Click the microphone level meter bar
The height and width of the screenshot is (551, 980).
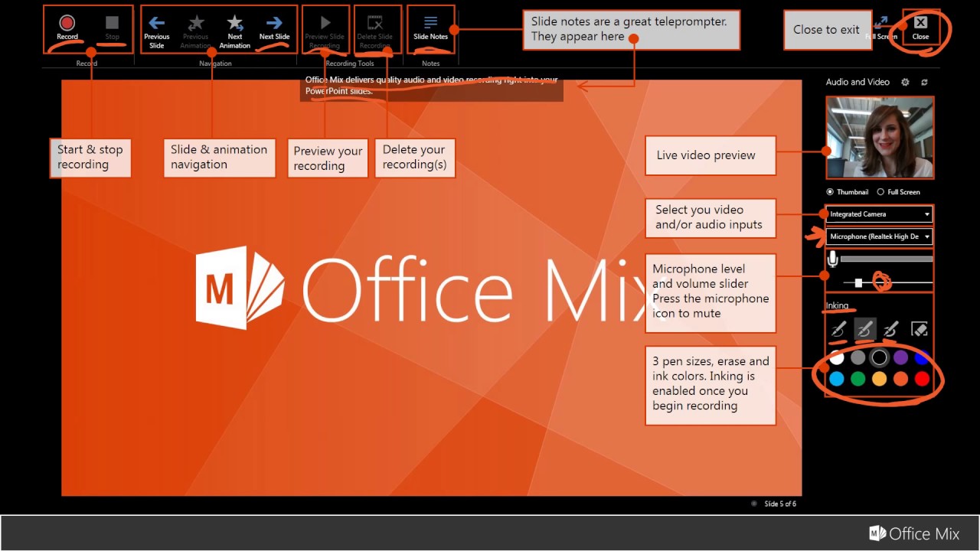coord(887,259)
